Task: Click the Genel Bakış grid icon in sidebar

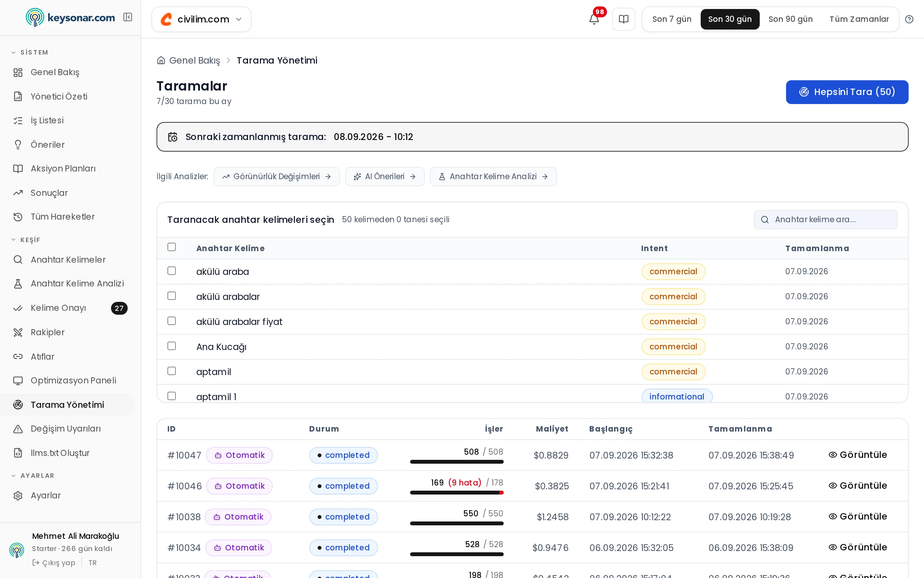Action: [18, 72]
